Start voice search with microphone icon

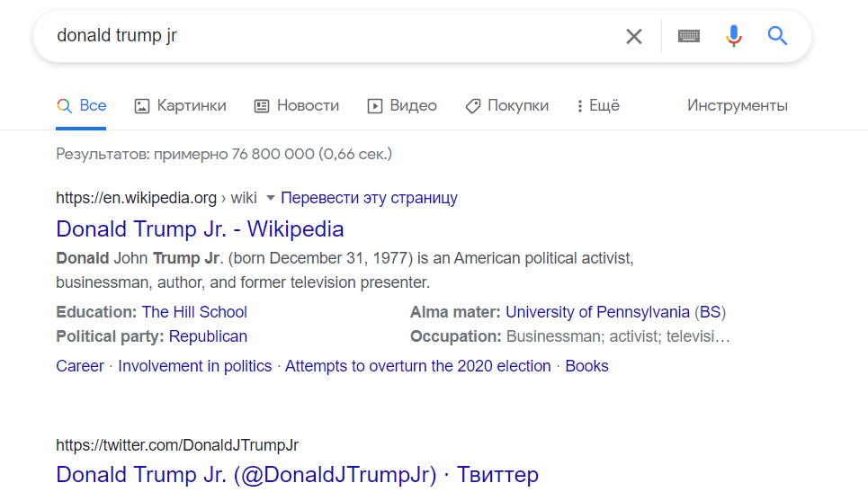click(734, 36)
